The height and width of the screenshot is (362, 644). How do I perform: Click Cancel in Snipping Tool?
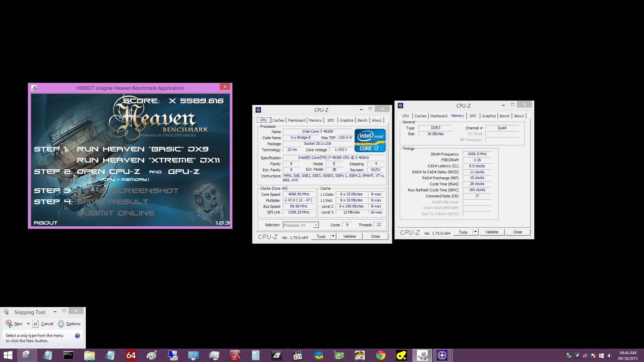(43, 323)
